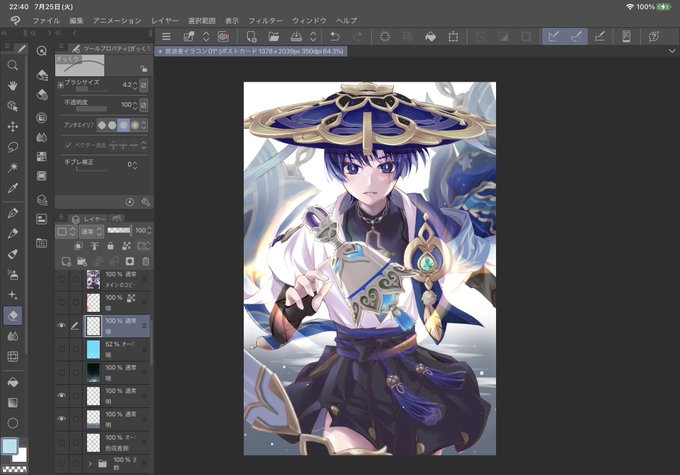Select the Brush tool

13,254
